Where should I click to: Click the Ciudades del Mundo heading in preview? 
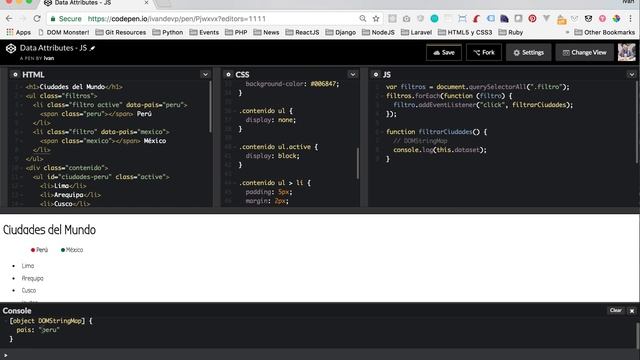[x=49, y=230]
